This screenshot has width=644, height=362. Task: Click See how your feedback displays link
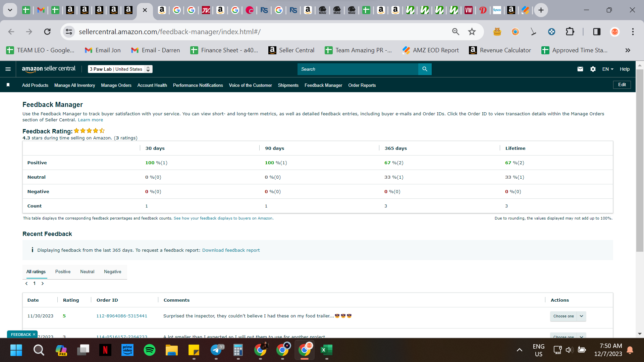(223, 218)
